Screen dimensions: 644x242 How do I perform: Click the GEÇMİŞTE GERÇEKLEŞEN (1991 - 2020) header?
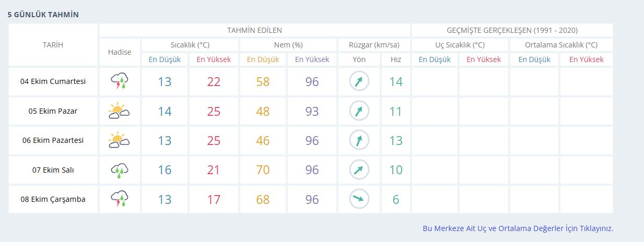point(512,30)
